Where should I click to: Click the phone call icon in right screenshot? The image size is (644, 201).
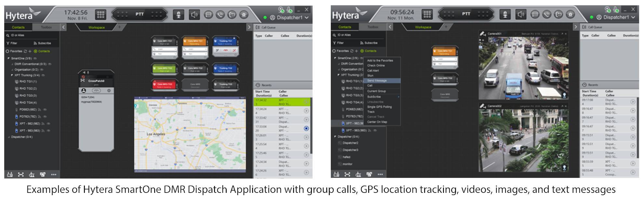coord(547,14)
